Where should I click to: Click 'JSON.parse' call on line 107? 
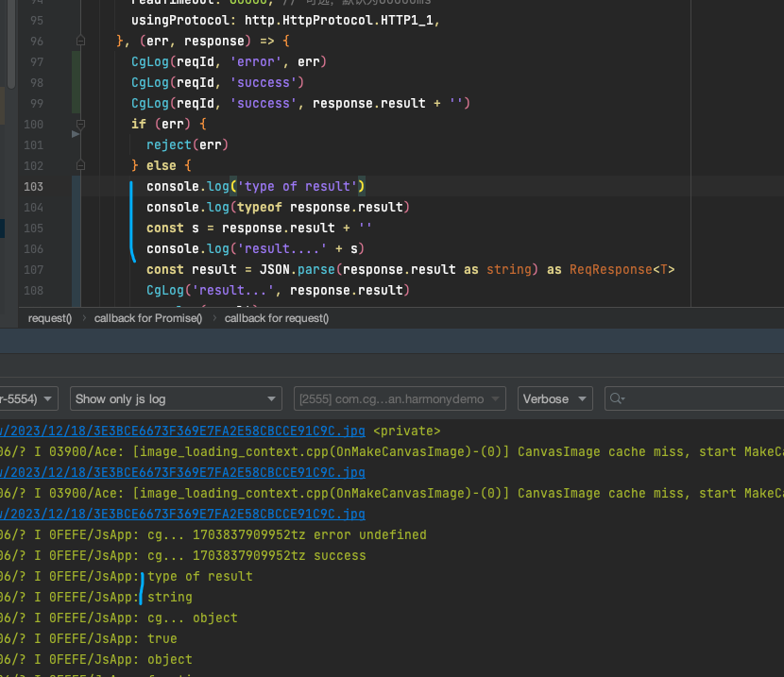tap(297, 270)
